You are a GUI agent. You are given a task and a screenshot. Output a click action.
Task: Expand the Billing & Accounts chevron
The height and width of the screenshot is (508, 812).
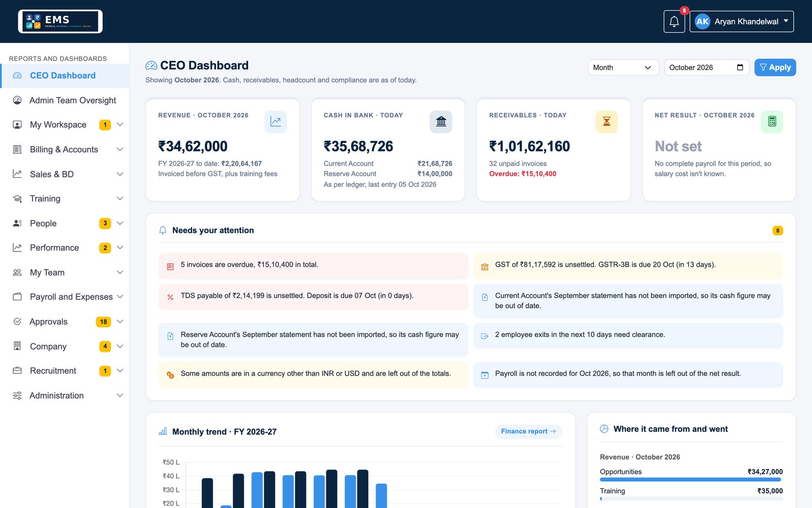click(120, 149)
